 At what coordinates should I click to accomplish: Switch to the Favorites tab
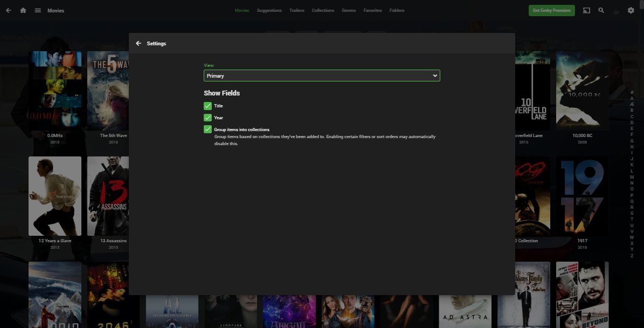pos(372,10)
